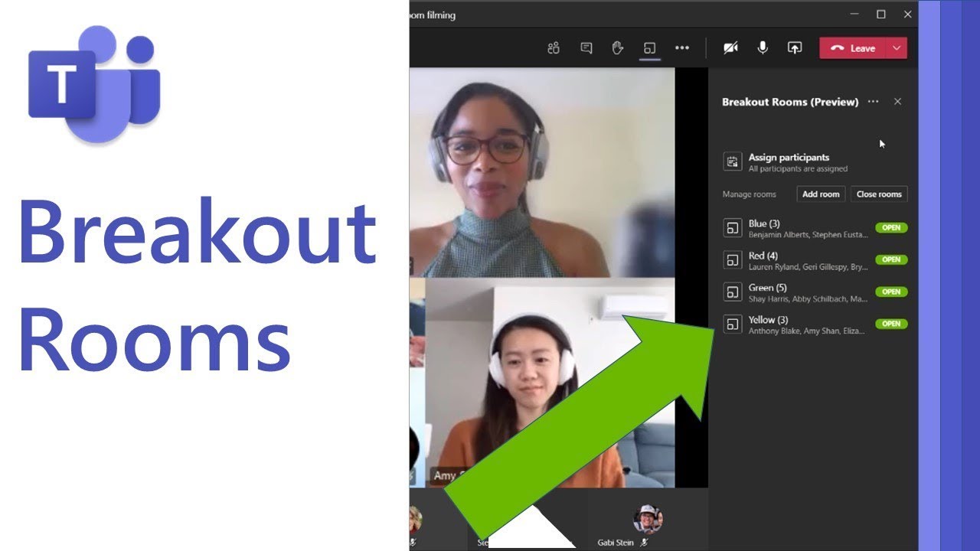980x551 pixels.
Task: Click the Manage rooms label
Action: pyautogui.click(x=749, y=194)
